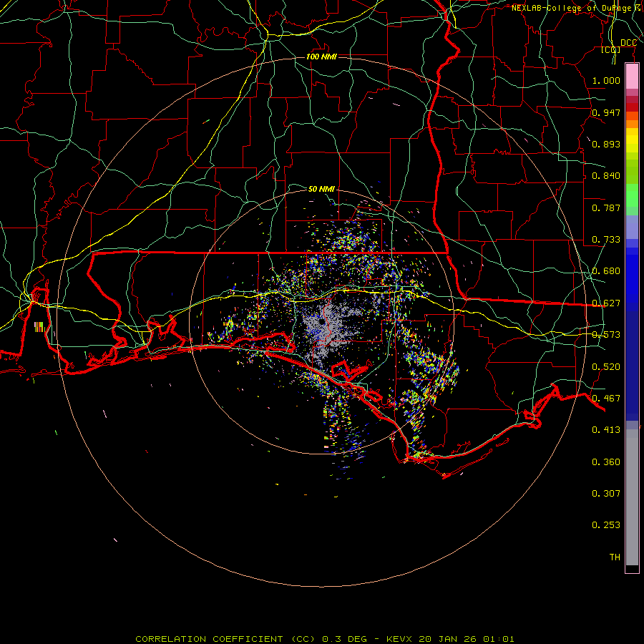The width and height of the screenshot is (644, 644).
Task: Click the 100 NMI range ring label
Action: click(321, 57)
